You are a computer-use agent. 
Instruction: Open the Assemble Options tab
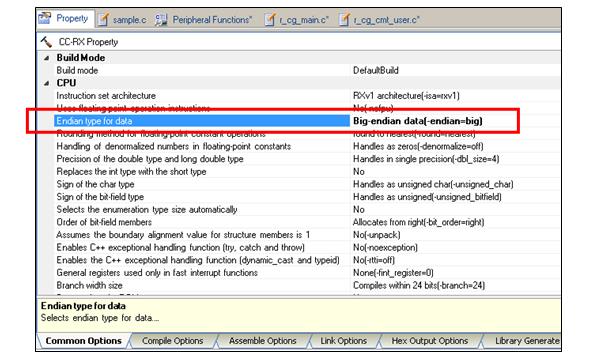(263, 341)
